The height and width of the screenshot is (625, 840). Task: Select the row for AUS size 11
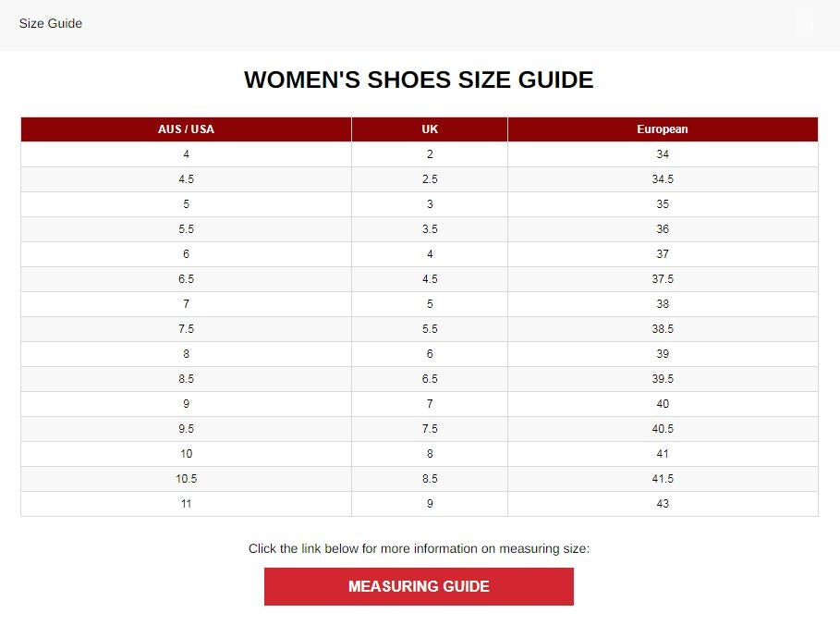[x=185, y=504]
